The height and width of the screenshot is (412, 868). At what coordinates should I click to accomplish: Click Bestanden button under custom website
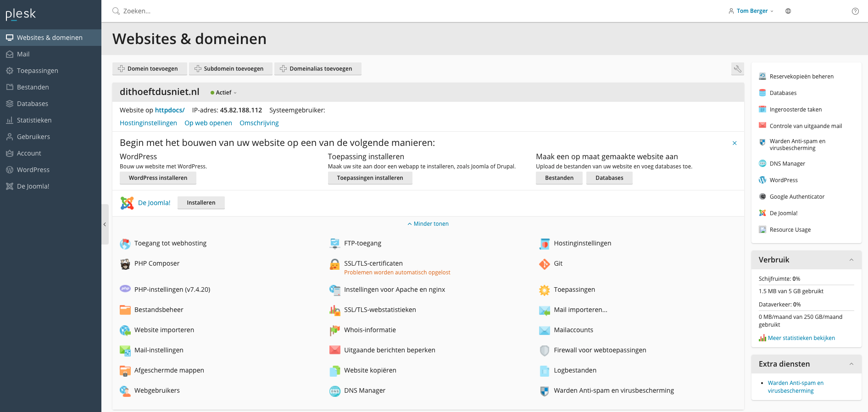tap(559, 178)
